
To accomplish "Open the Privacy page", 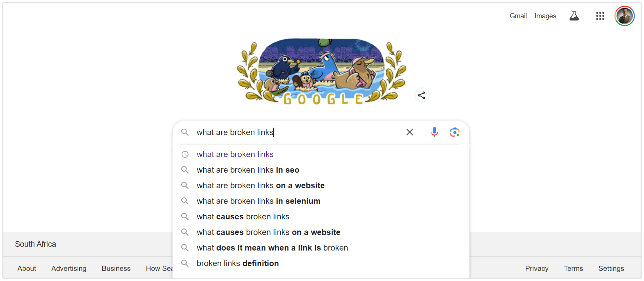I will 537,268.
